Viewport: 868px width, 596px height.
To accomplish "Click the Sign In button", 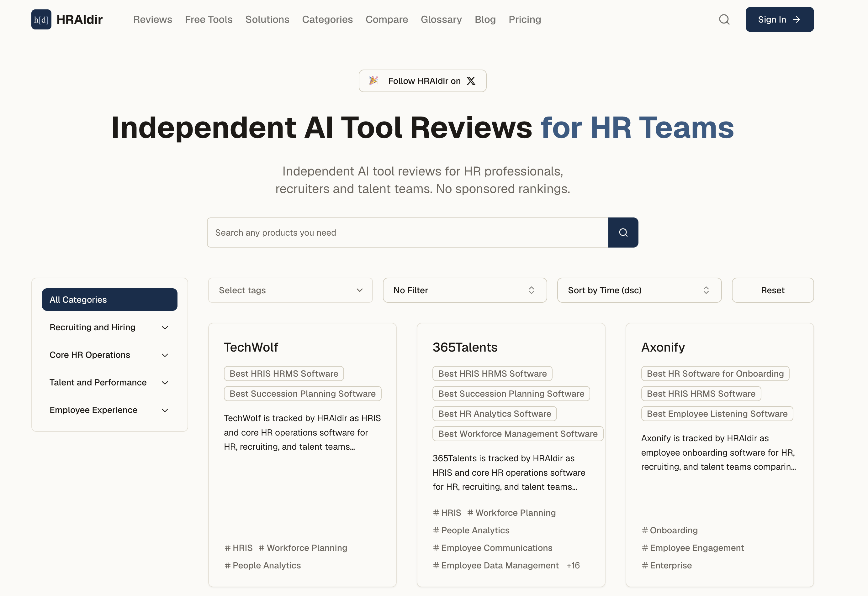I will [x=780, y=19].
